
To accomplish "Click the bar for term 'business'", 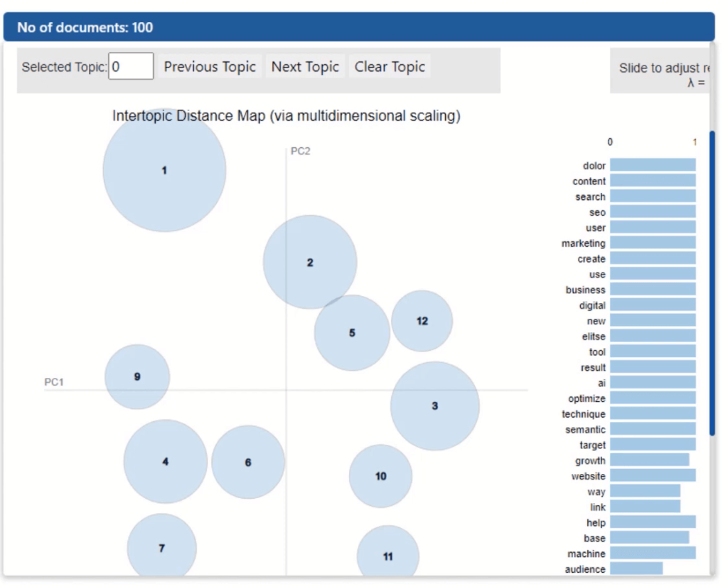I will point(653,289).
